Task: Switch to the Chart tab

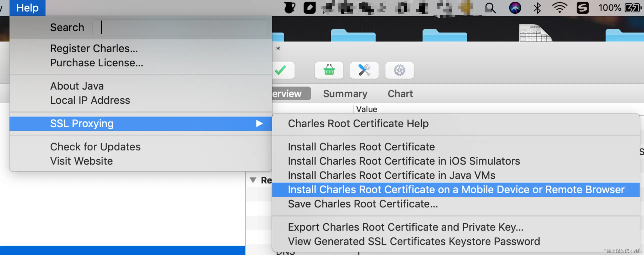Action: (x=400, y=94)
